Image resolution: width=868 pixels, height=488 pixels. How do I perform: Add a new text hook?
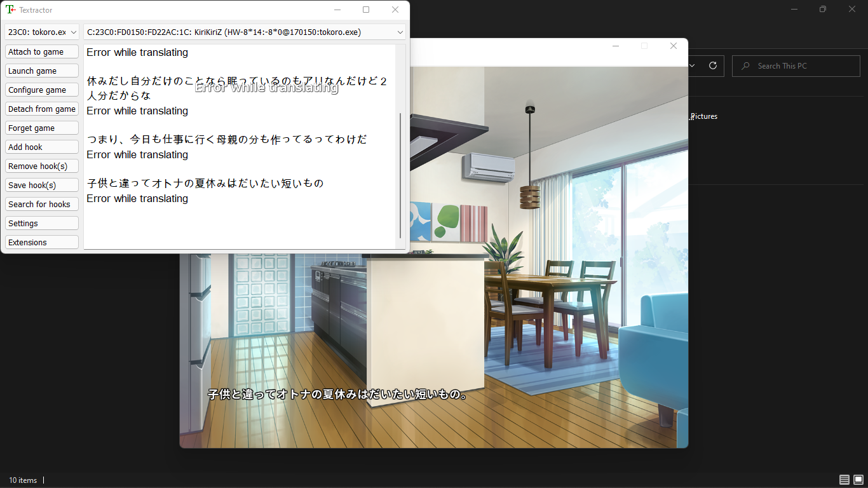41,147
